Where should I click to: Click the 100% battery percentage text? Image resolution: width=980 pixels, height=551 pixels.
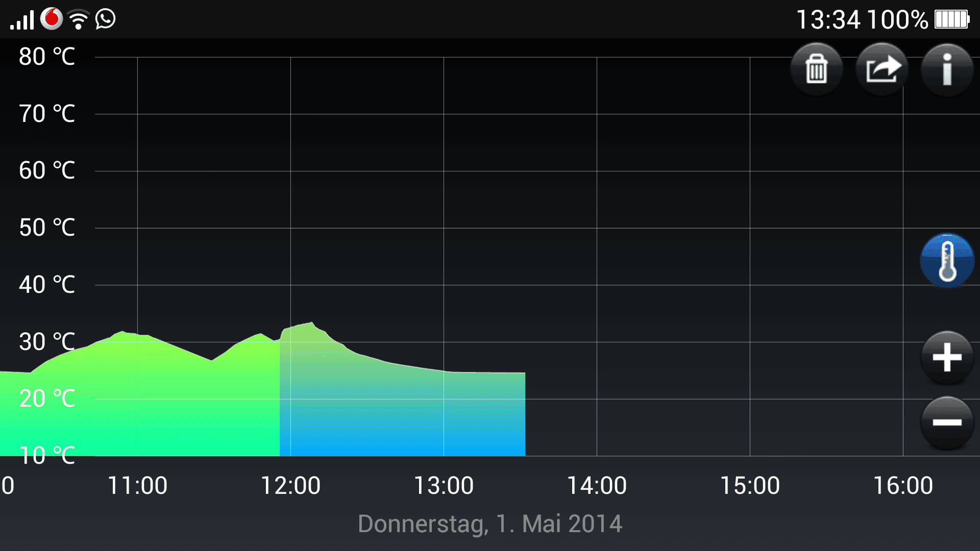click(x=897, y=20)
